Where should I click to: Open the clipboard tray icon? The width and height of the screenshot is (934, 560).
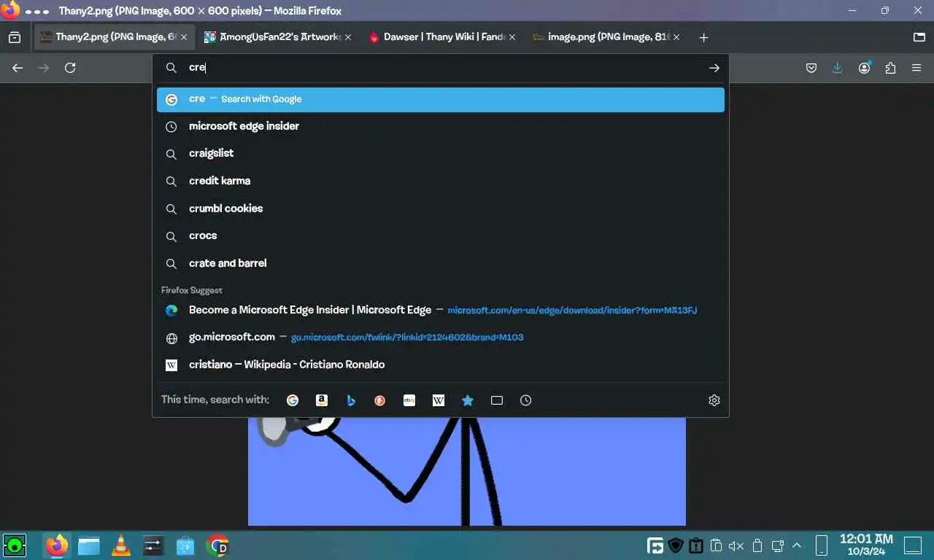[x=716, y=545]
